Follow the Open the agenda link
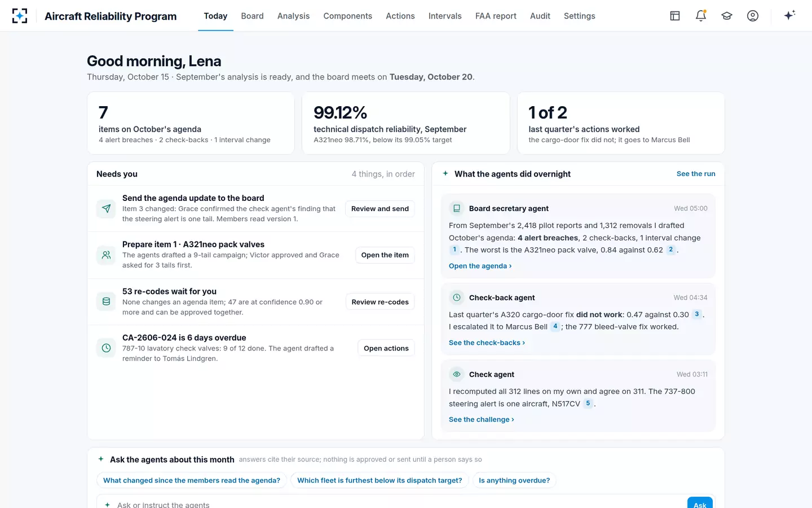This screenshot has width=812, height=508. coord(480,266)
